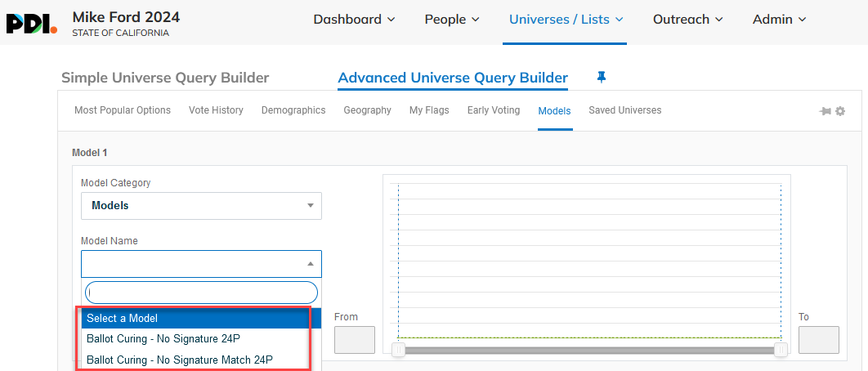Image resolution: width=868 pixels, height=371 pixels.
Task: Open the Saved Universes tab
Action: coord(625,110)
